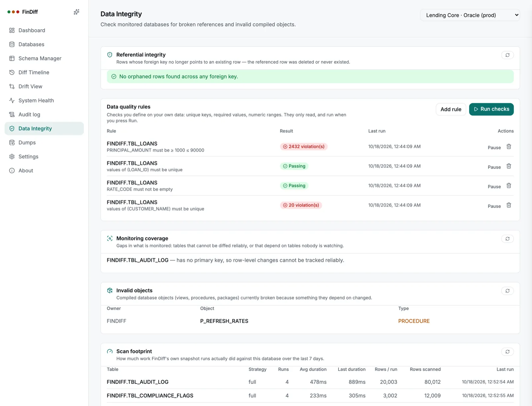Refresh the Monitoring coverage section
Screen dimensions: 532x406
pos(507,239)
